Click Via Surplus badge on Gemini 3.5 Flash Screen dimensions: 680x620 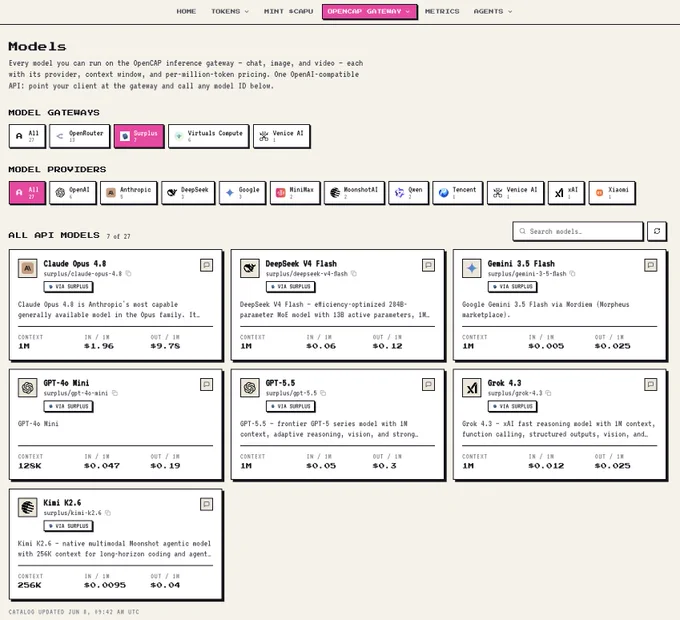pyautogui.click(x=513, y=287)
